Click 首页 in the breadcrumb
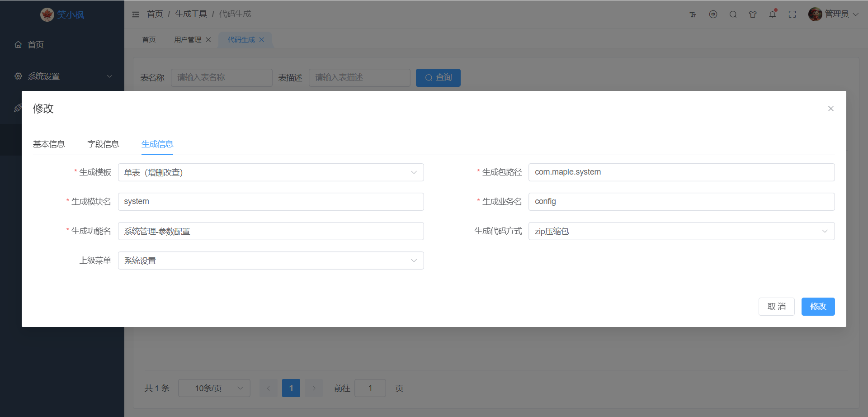868x417 pixels. [x=155, y=14]
